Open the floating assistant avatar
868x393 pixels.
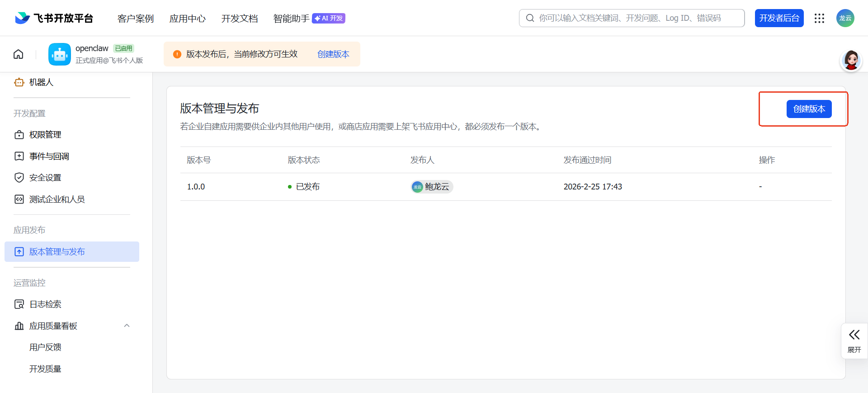click(x=851, y=61)
